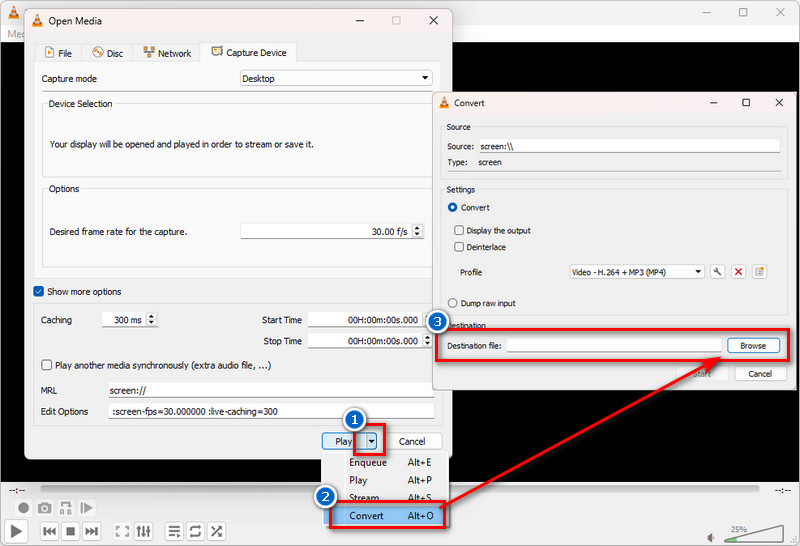Adjust Caching 300 ms stepper
Viewport: 800px width, 546px height.
coord(151,319)
